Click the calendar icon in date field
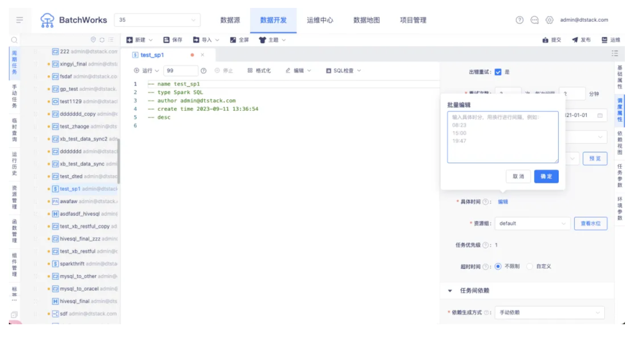Viewport: 644px width, 341px height. [x=600, y=115]
